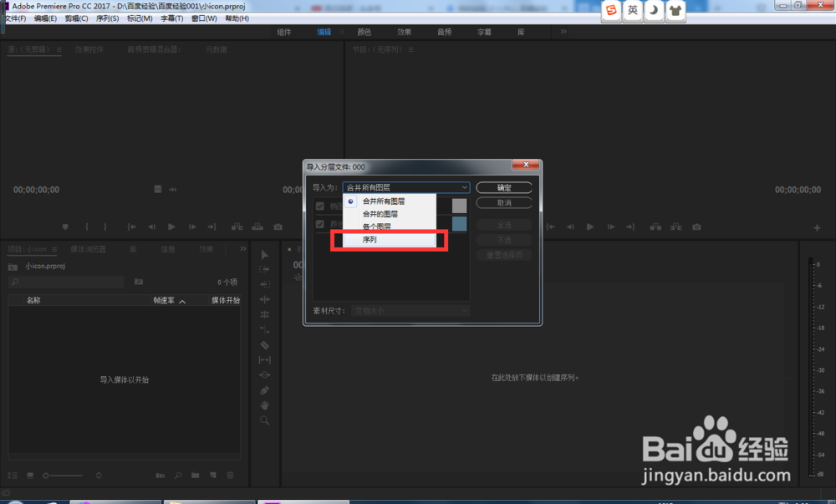
Task: Choose 合并所有图层 radio option
Action: (351, 201)
